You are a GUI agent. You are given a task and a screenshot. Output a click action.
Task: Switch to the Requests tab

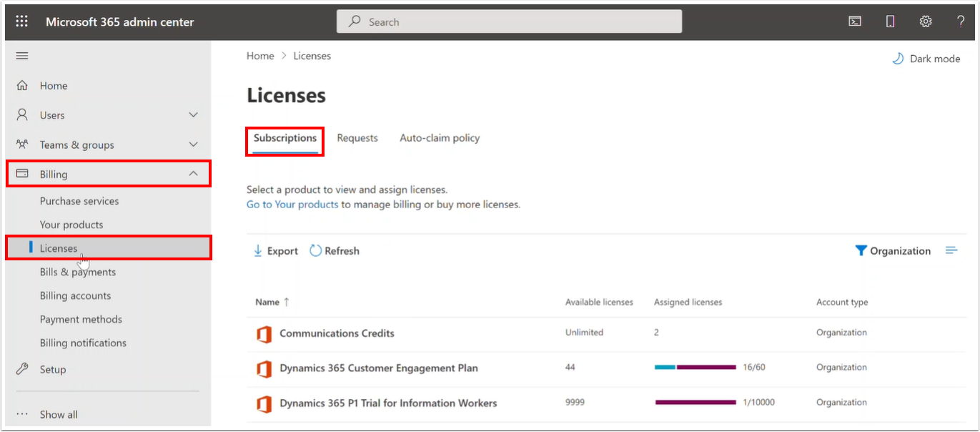[x=357, y=137]
